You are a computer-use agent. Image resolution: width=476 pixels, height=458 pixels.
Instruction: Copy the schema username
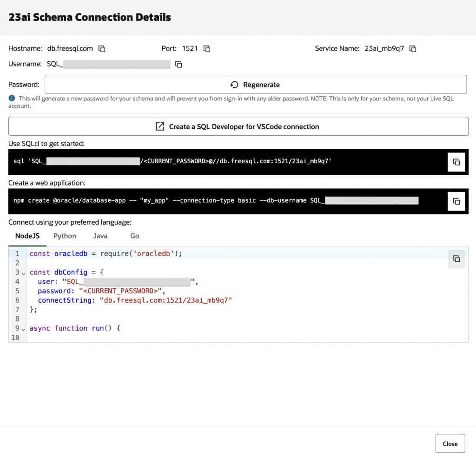(178, 64)
